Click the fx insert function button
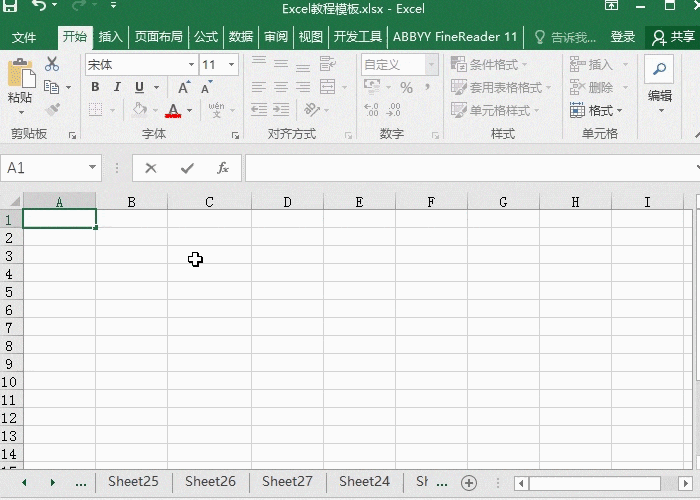The height and width of the screenshot is (500, 700). pos(223,168)
